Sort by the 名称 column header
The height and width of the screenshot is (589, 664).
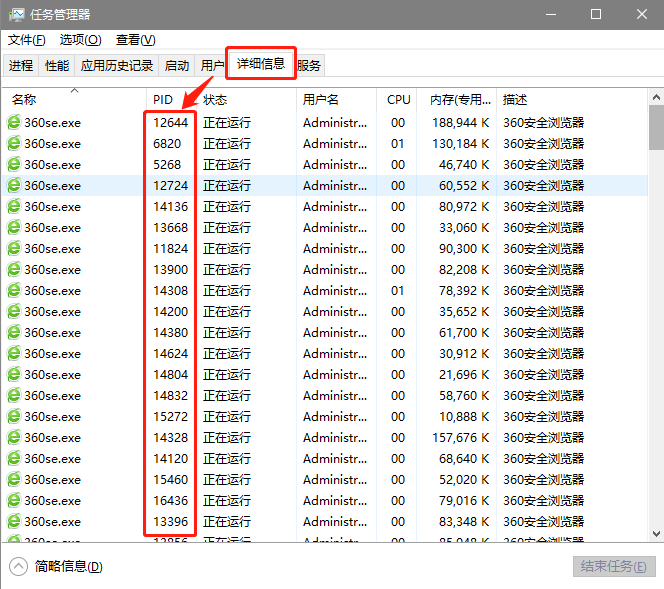point(74,100)
